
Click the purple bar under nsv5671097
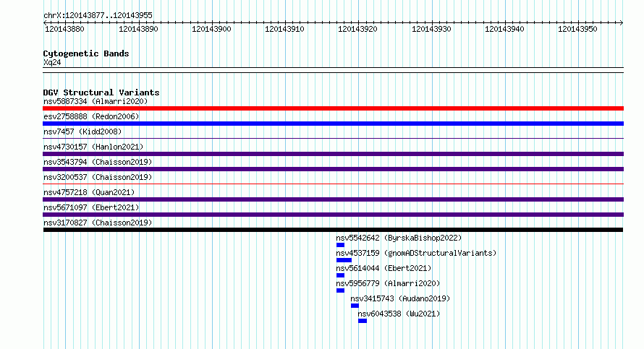click(333, 215)
